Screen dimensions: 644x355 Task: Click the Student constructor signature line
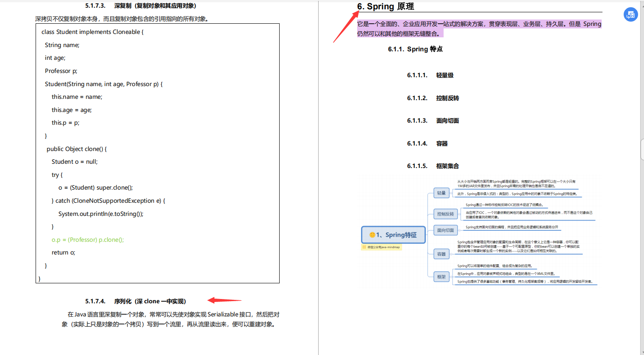point(104,84)
